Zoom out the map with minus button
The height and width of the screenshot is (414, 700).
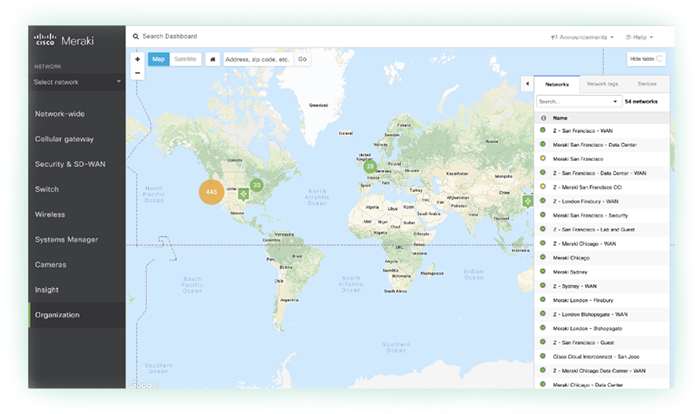138,73
